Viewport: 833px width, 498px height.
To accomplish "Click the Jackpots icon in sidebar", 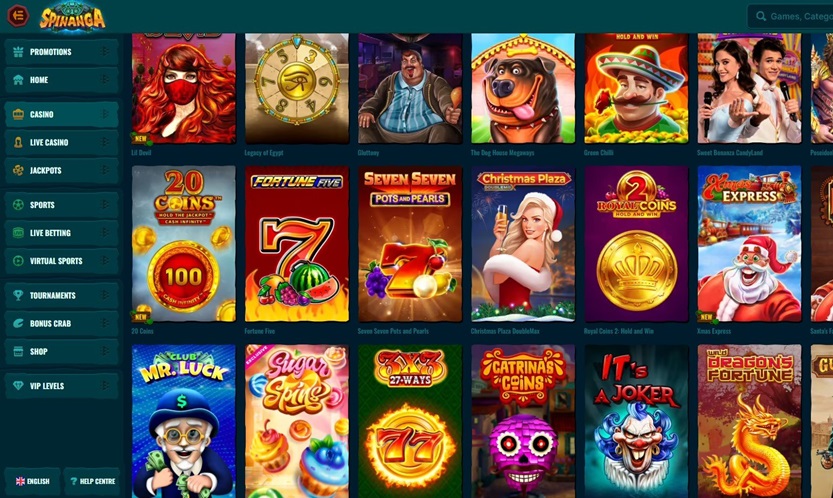I will pyautogui.click(x=18, y=170).
